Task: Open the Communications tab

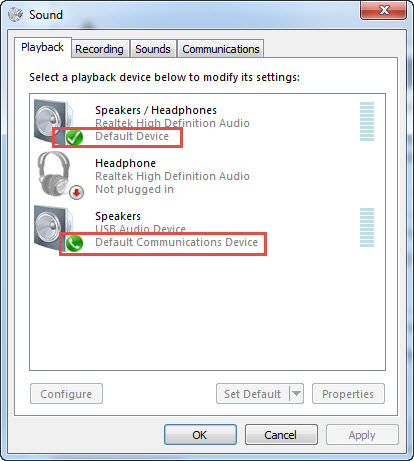Action: pyautogui.click(x=221, y=49)
